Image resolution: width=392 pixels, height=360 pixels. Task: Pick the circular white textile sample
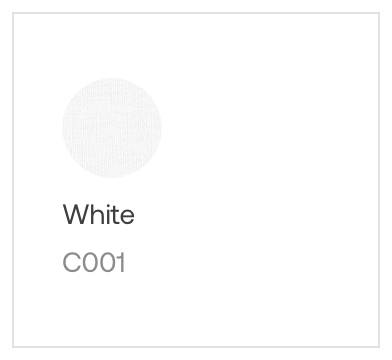tap(112, 128)
